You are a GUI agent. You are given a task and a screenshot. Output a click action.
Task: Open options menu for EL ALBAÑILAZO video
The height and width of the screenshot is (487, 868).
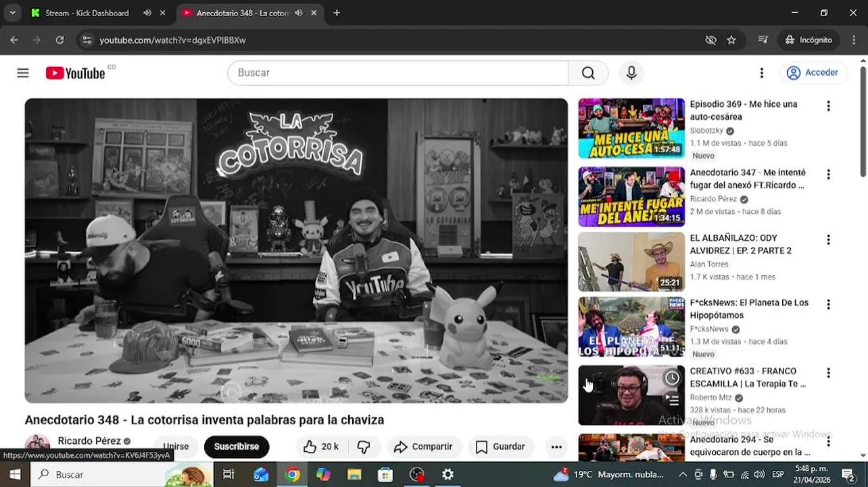pos(828,240)
